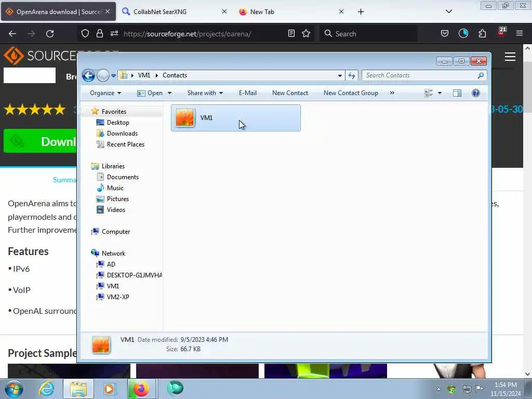
Task: Go back in the Explorer window
Action: (88, 75)
